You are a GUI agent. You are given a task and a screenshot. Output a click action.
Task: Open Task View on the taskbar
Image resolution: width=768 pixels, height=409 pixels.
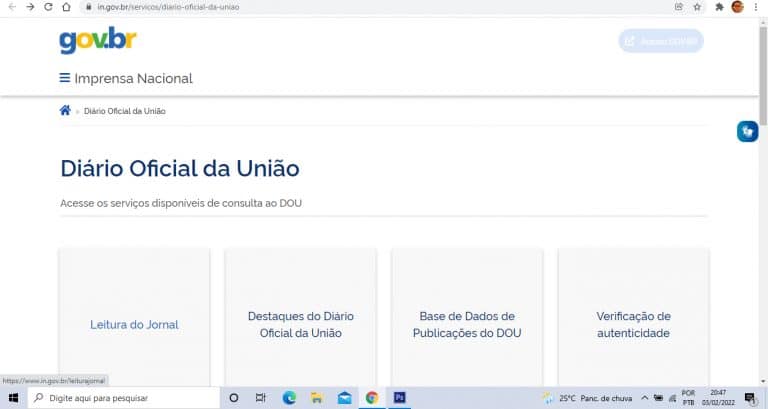pos(261,398)
